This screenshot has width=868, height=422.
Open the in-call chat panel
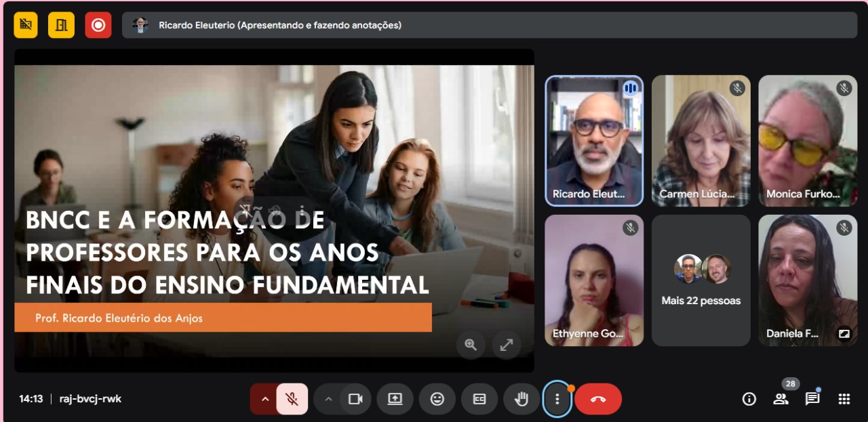pos(812,399)
